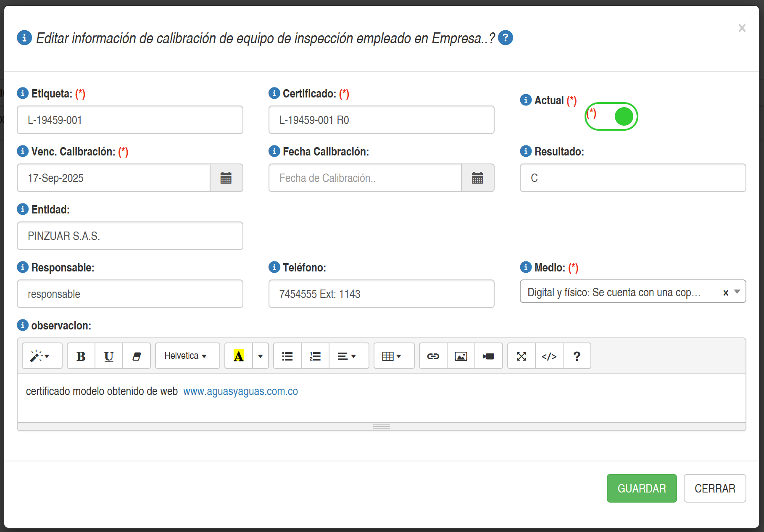
Task: Open the magic wand style menu
Action: 42,356
